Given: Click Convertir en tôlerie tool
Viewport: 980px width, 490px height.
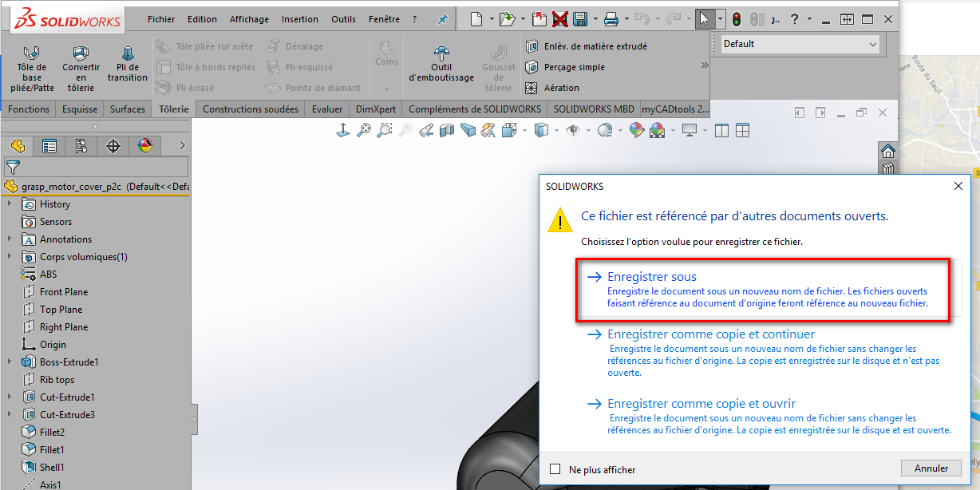Looking at the screenshot, I should pos(81,67).
